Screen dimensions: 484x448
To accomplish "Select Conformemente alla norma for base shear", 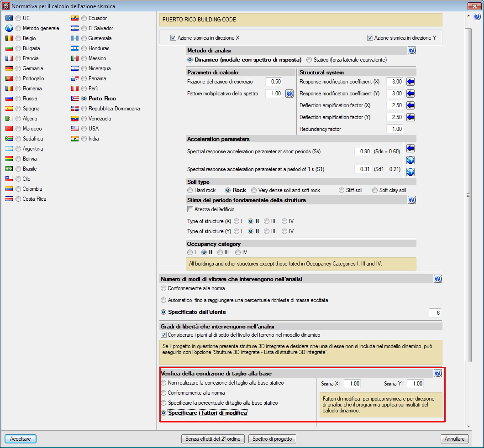I will (x=163, y=393).
